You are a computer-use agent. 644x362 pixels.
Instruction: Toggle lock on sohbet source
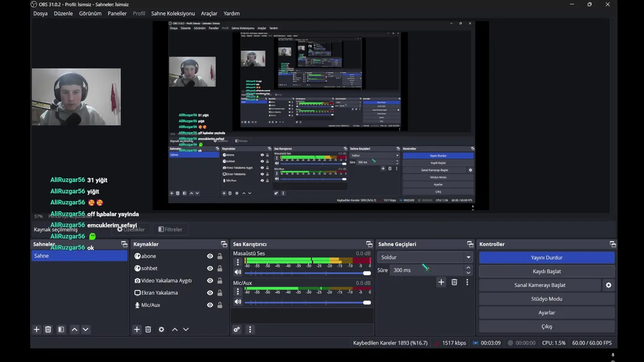click(220, 268)
